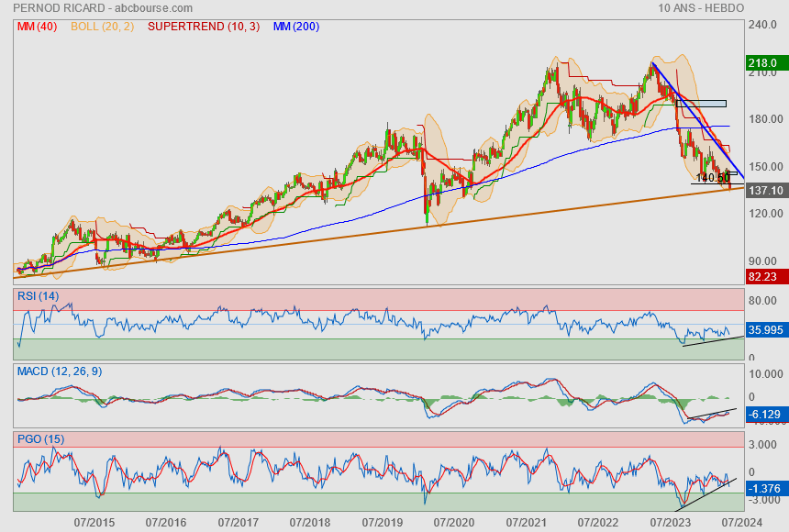The width and height of the screenshot is (789, 532).
Task: Click the 07/2017 date axis label
Action: [x=238, y=523]
